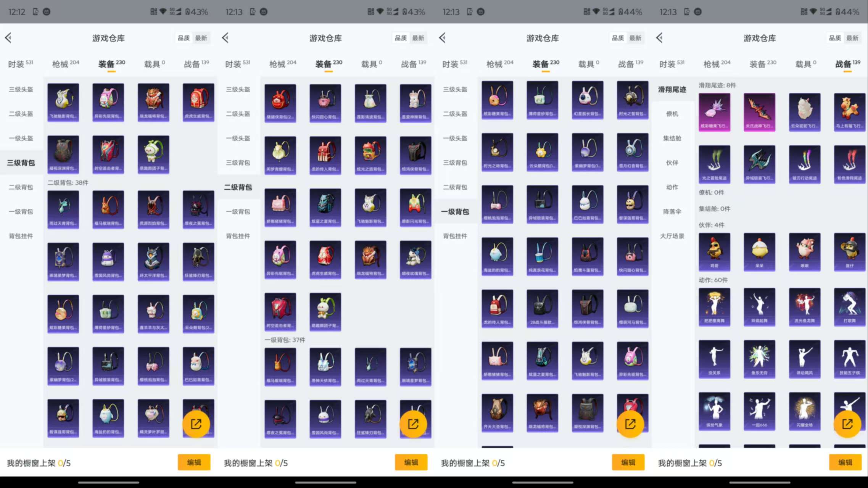Image resolution: width=868 pixels, height=488 pixels.
Task: Select the 鸡哥 companion icon
Action: (714, 252)
